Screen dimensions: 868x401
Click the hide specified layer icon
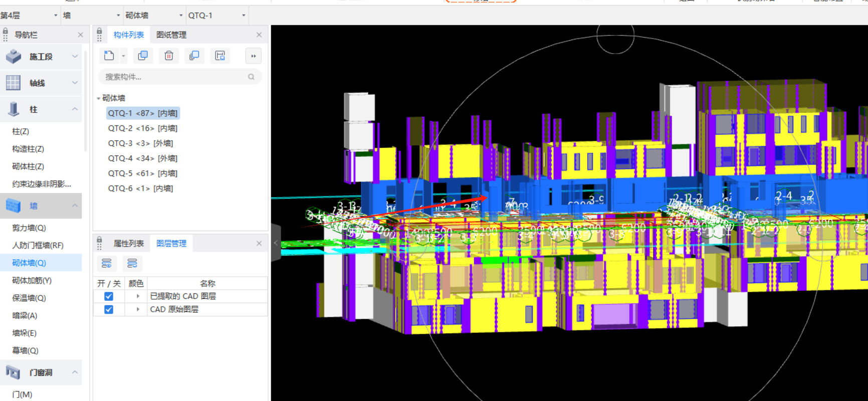coord(132,263)
